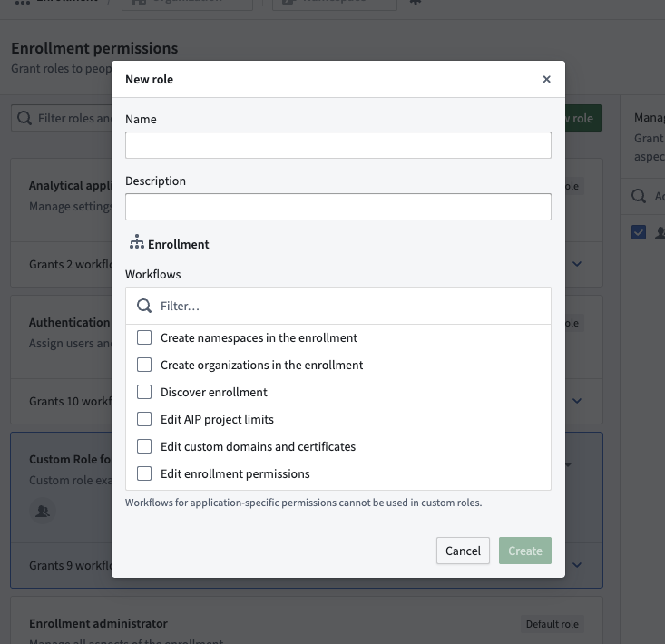Click the application-specific permissions note text
665x644 pixels.
tap(303, 503)
